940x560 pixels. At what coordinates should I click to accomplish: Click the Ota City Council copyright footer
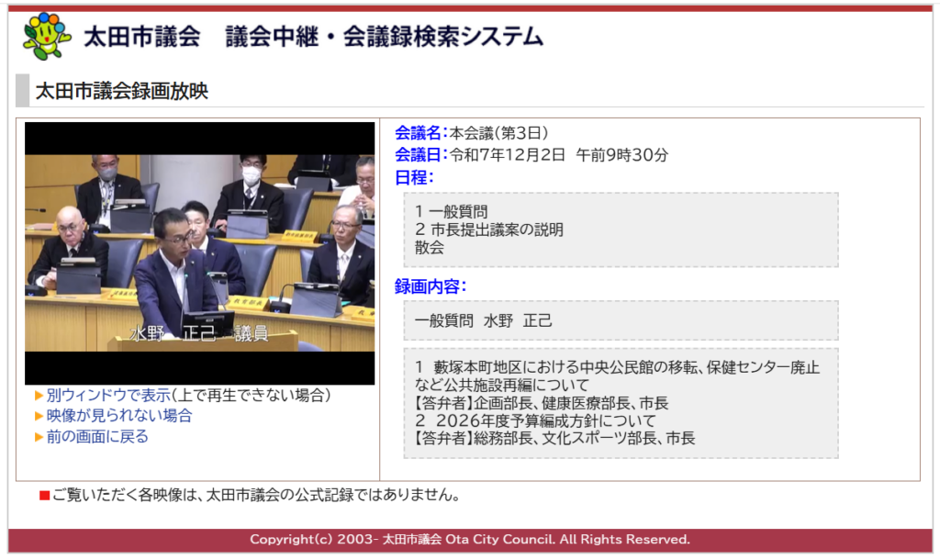[469, 540]
